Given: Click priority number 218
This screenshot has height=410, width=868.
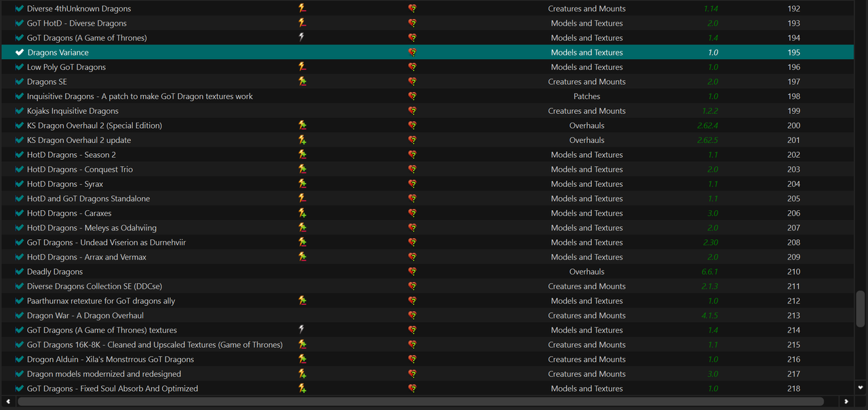Looking at the screenshot, I should (793, 389).
